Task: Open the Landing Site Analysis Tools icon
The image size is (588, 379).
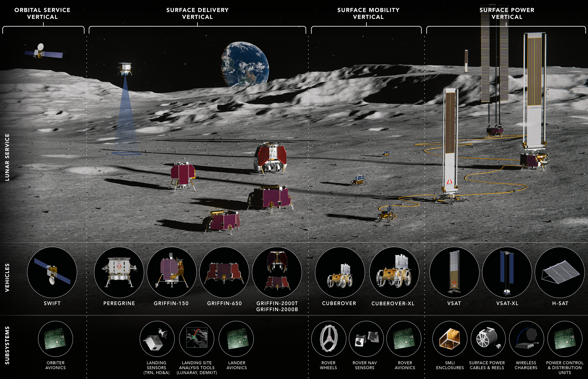Action: pyautogui.click(x=197, y=339)
